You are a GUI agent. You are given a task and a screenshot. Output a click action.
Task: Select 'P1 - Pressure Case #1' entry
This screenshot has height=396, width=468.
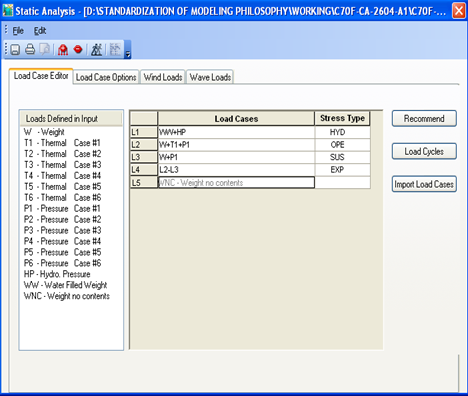62,209
